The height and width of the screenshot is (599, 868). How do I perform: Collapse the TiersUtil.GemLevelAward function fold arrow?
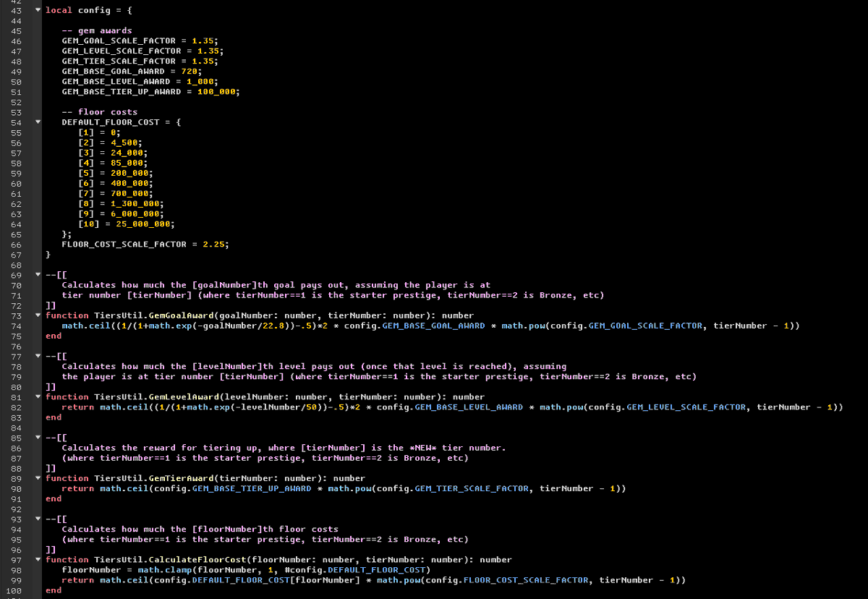tap(38, 396)
